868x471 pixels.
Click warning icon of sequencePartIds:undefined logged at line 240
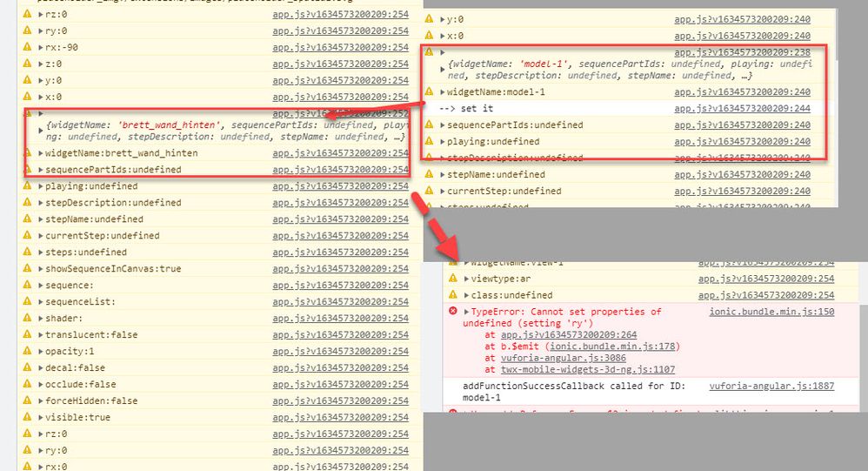pos(429,124)
